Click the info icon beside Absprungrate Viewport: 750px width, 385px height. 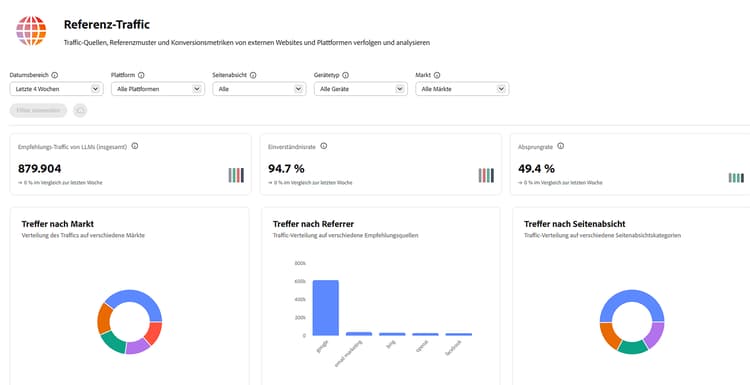point(561,146)
